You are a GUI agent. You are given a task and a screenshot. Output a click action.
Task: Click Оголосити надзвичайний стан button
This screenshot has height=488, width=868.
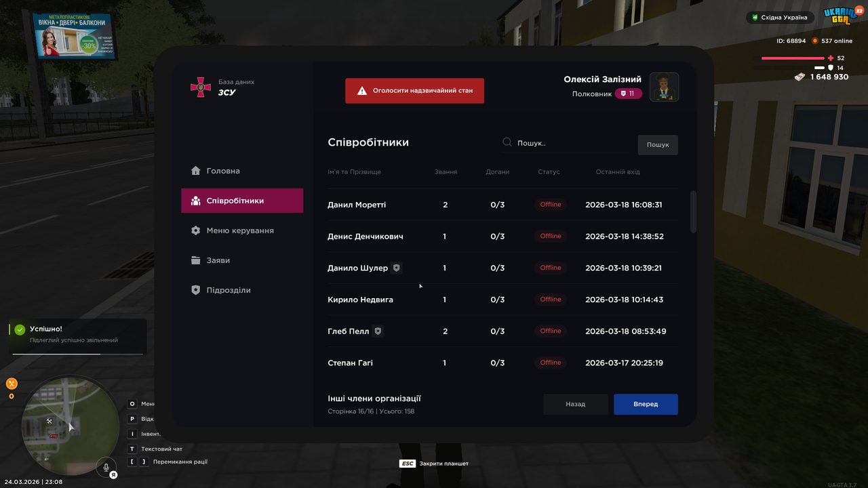click(414, 90)
